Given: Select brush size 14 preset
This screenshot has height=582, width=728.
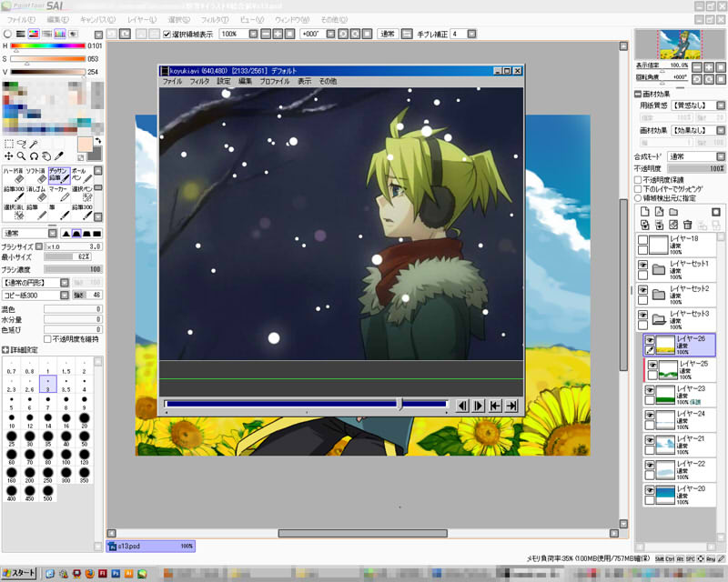Looking at the screenshot, I should pyautogui.click(x=48, y=420).
